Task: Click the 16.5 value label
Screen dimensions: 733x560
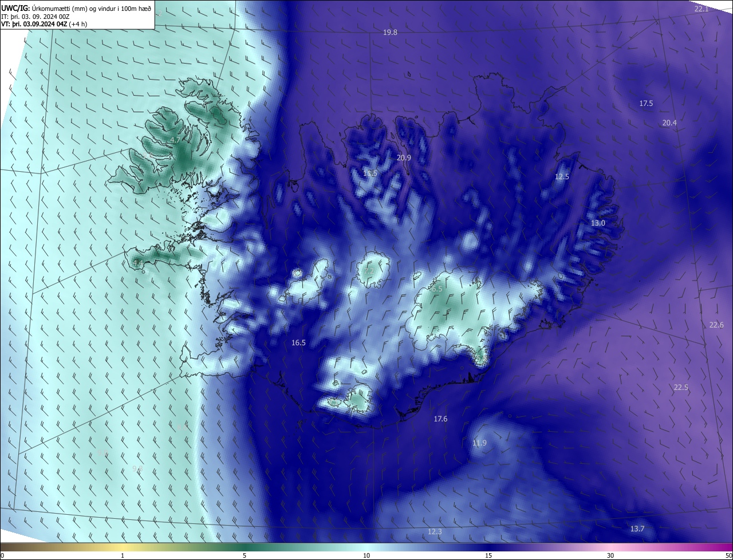Action: [298, 342]
